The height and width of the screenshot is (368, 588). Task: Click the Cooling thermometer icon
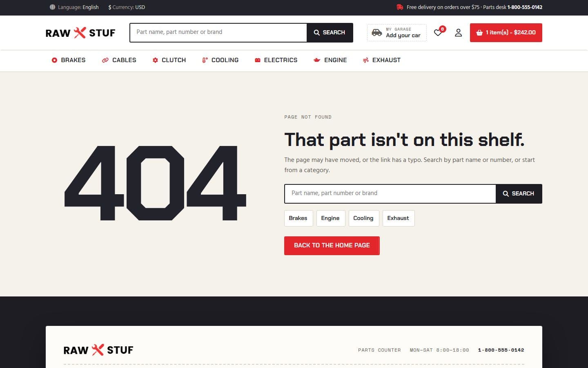coord(205,60)
